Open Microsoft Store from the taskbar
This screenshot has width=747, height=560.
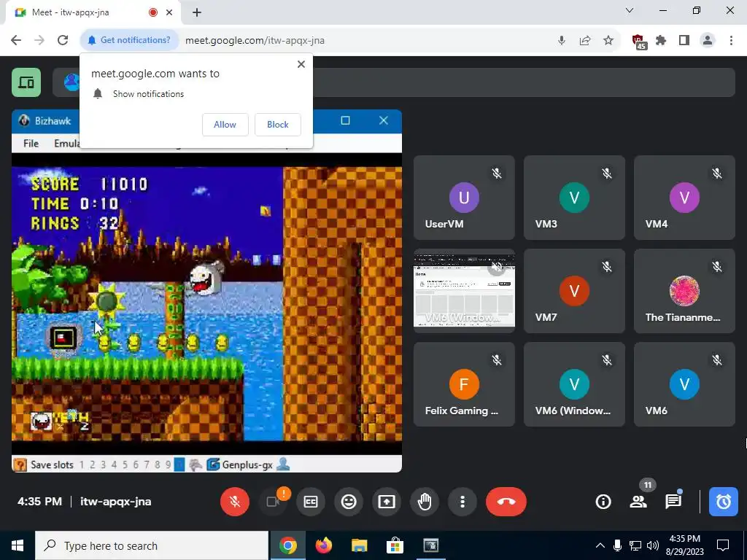[395, 545]
